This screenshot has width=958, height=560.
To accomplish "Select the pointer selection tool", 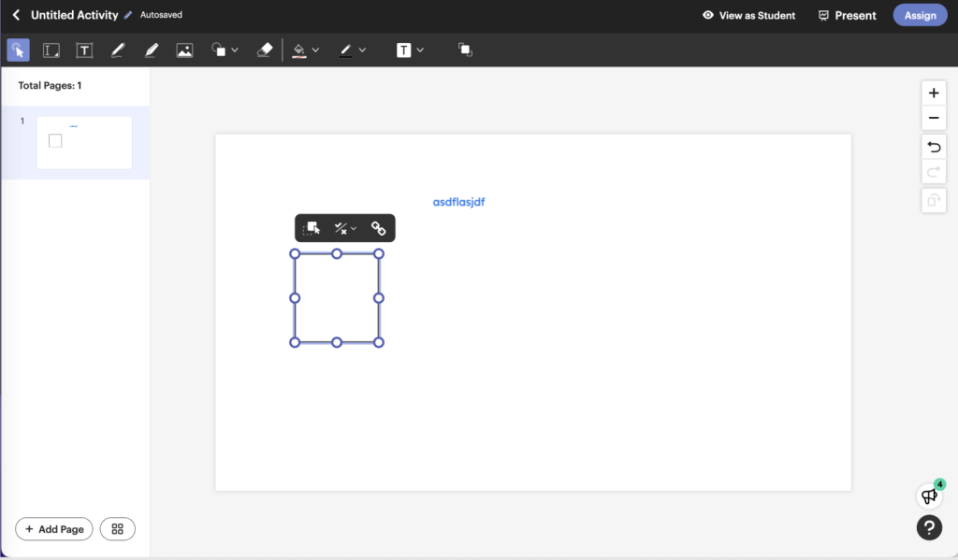I will [18, 50].
